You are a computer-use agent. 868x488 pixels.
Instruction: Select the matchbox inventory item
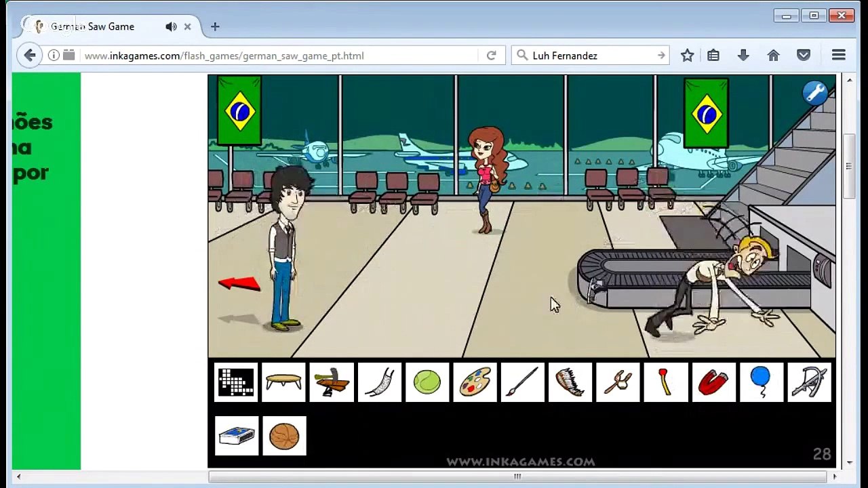[236, 436]
